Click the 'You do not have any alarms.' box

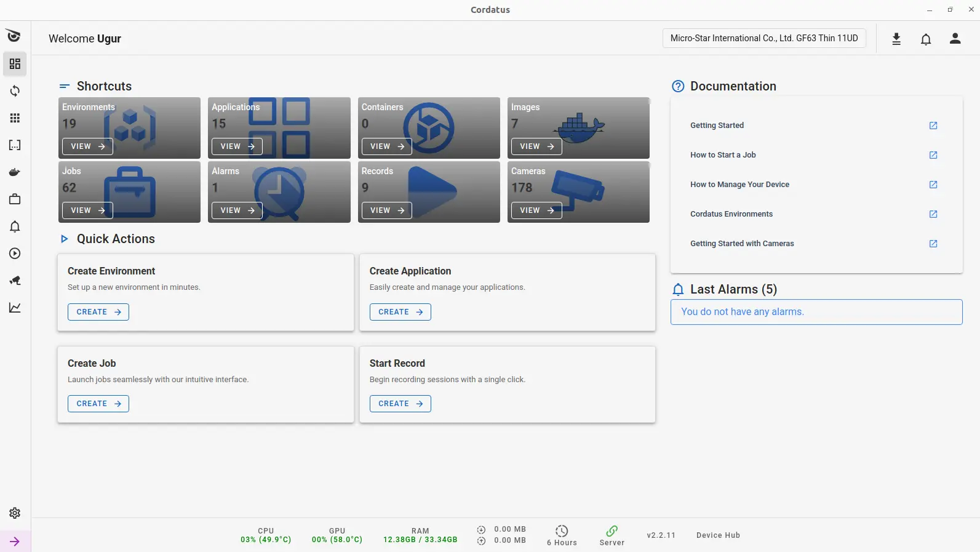(x=816, y=312)
